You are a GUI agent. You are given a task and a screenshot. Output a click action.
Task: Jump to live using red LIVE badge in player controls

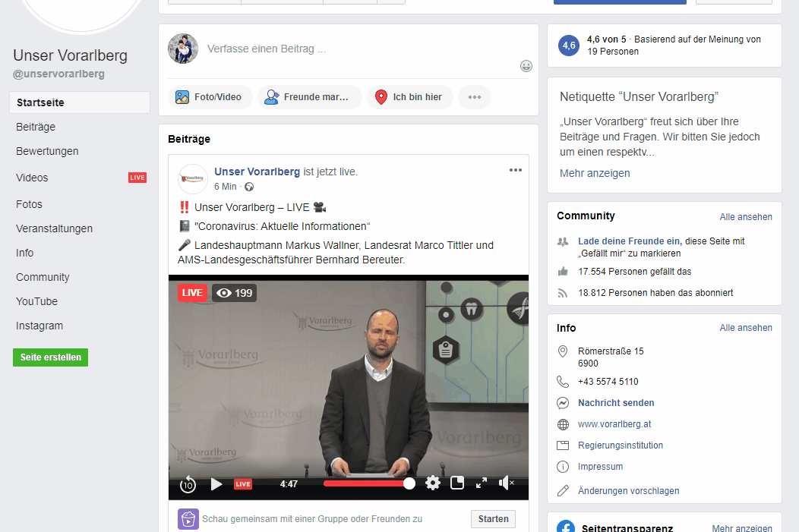242,484
